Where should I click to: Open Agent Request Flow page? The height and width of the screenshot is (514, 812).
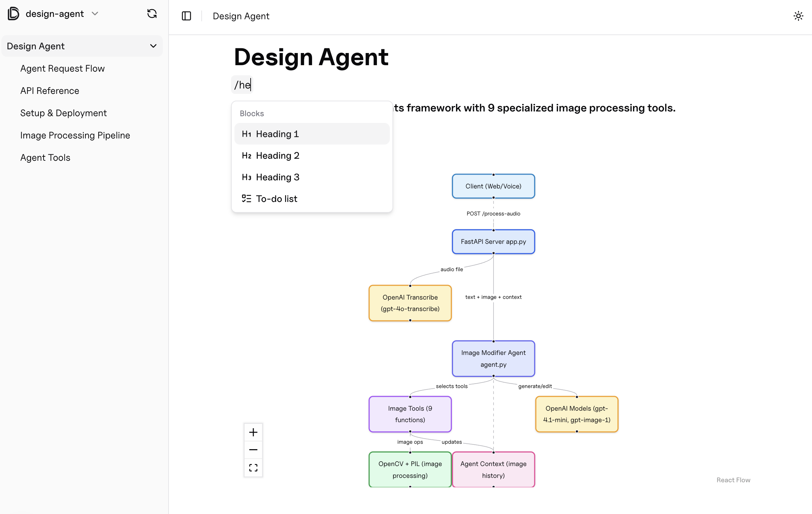click(62, 69)
